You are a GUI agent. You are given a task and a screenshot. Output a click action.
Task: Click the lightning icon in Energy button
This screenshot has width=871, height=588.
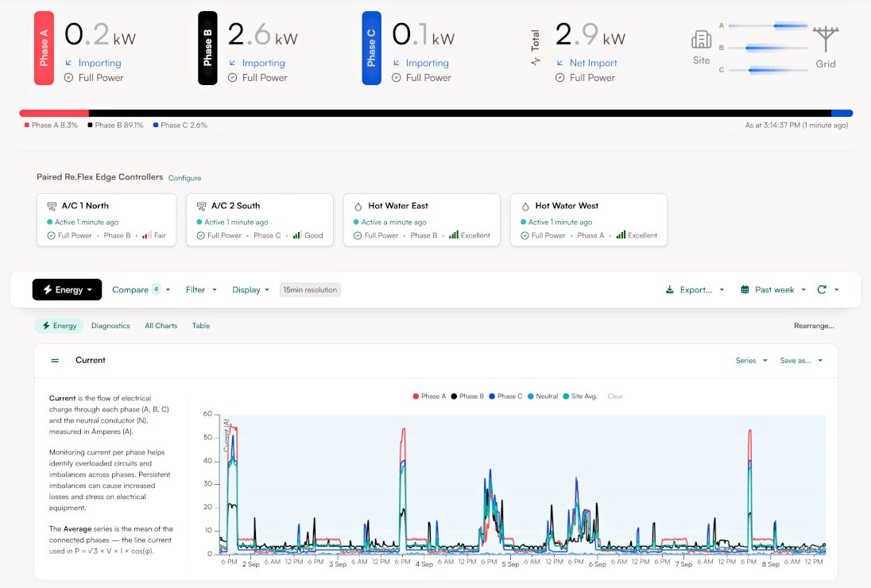48,289
